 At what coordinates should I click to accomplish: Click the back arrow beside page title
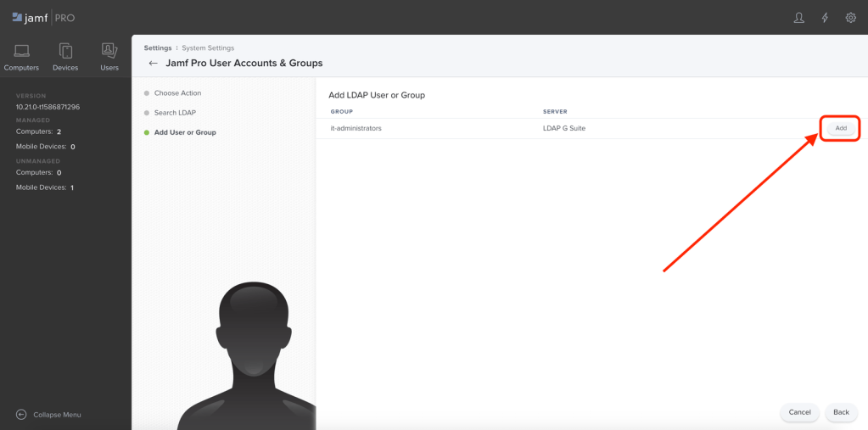(153, 64)
